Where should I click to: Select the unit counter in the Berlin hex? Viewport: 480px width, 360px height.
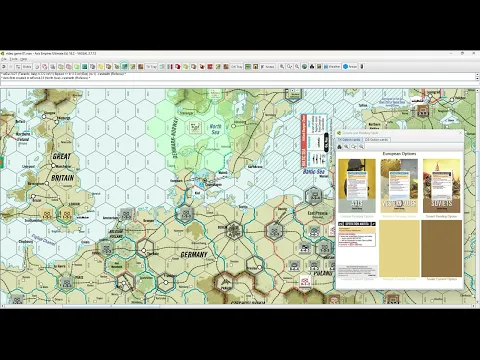pyautogui.click(x=233, y=230)
